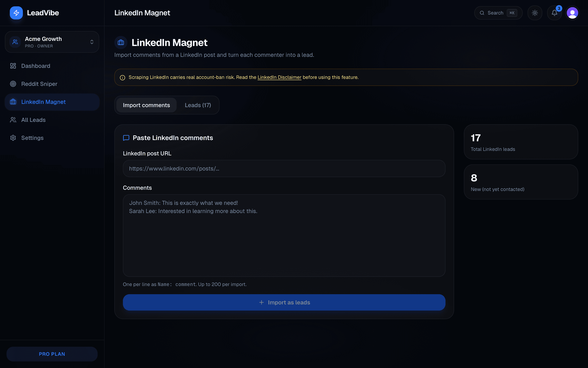This screenshot has height=368, width=588.
Task: Click the Settings gear icon in sidebar
Action: (x=13, y=138)
